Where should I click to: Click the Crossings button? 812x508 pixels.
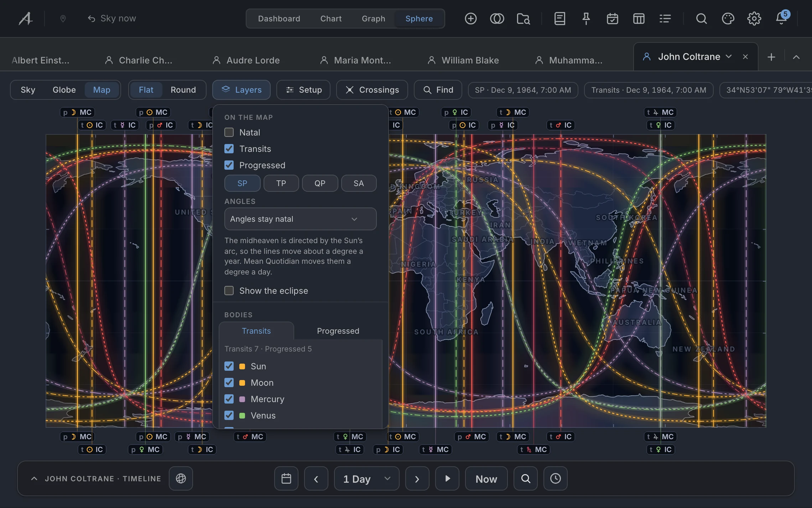(372, 90)
